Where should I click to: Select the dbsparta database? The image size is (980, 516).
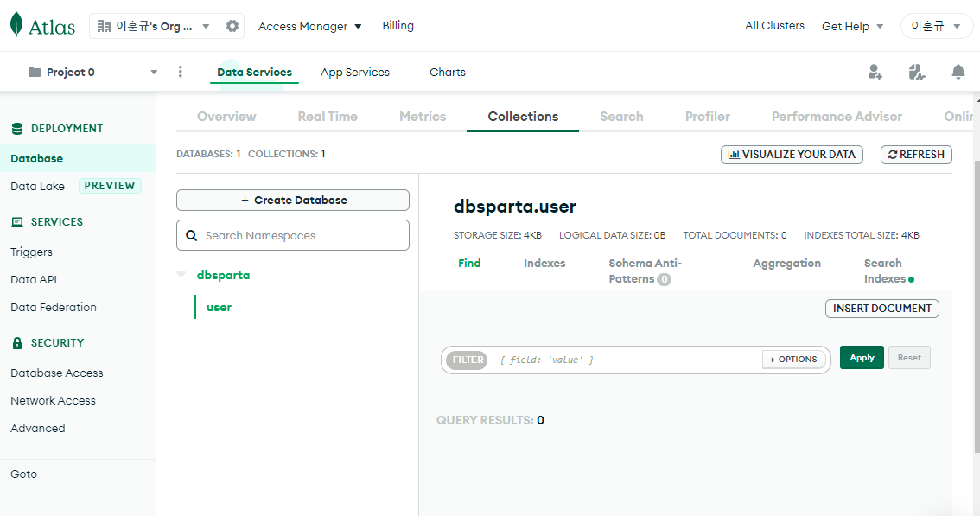(223, 275)
